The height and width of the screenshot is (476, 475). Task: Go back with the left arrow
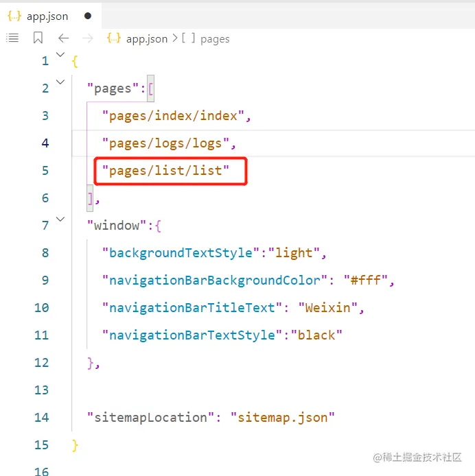[x=64, y=38]
